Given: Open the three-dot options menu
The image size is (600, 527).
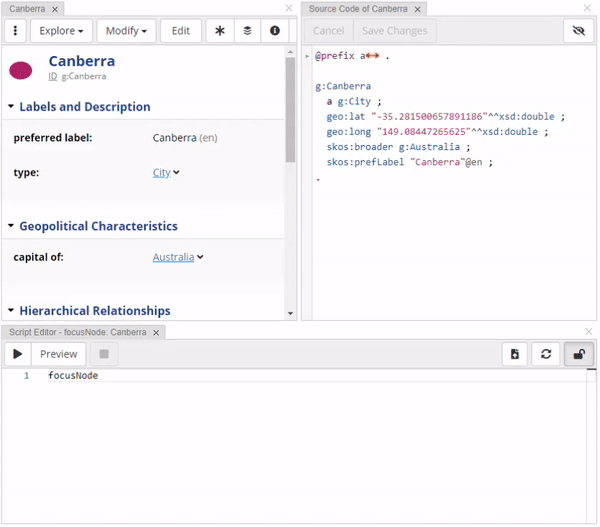Looking at the screenshot, I should point(15,31).
